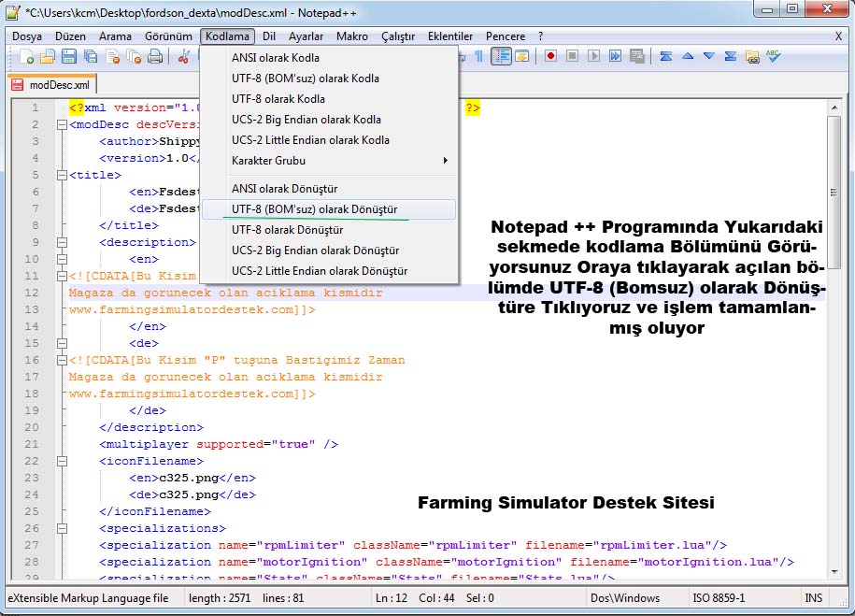855x616 pixels.
Task: Click the vertical scrollbar down arrow
Action: pos(834,572)
